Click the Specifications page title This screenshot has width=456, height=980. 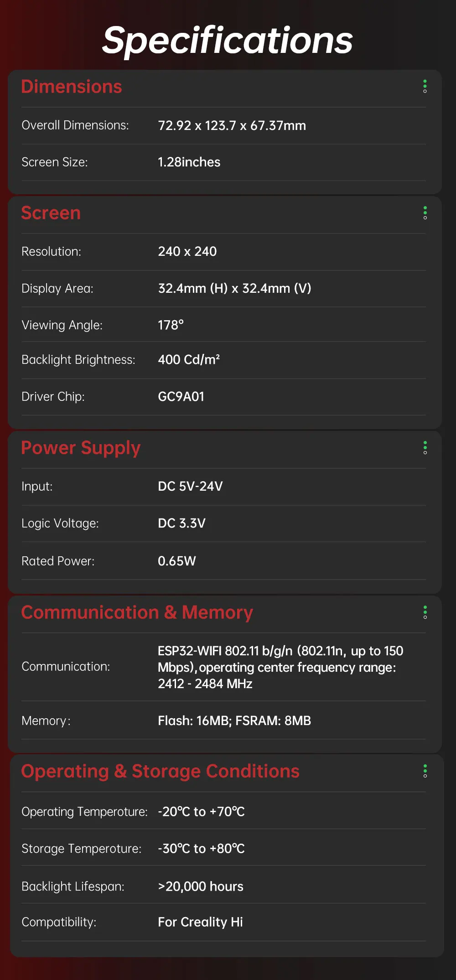click(x=228, y=40)
